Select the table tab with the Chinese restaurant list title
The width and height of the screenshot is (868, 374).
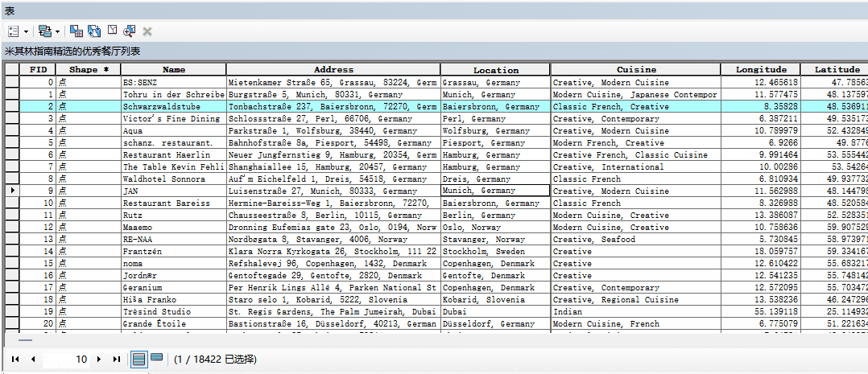72,51
